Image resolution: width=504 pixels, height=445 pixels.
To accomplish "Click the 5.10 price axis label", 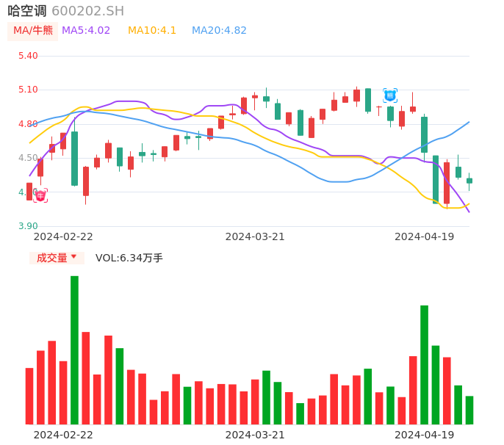I will [x=28, y=90].
